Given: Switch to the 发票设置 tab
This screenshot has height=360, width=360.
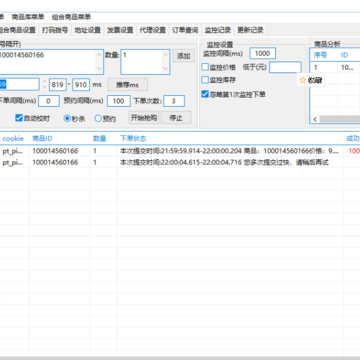Looking at the screenshot, I should click(120, 30).
